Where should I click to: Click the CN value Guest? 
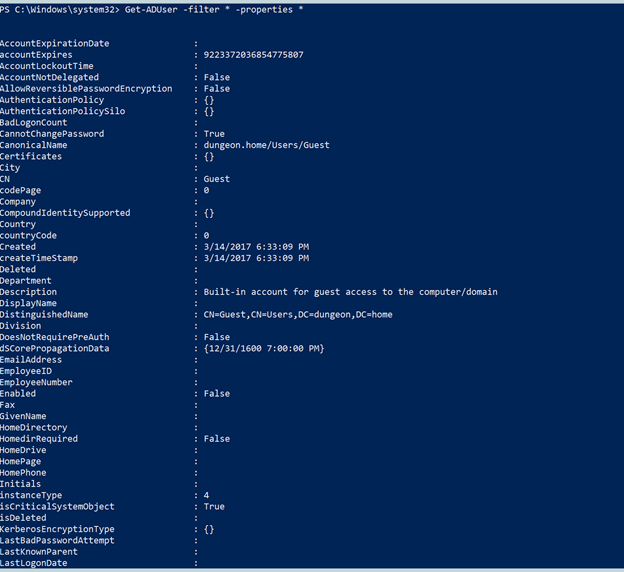[217, 179]
